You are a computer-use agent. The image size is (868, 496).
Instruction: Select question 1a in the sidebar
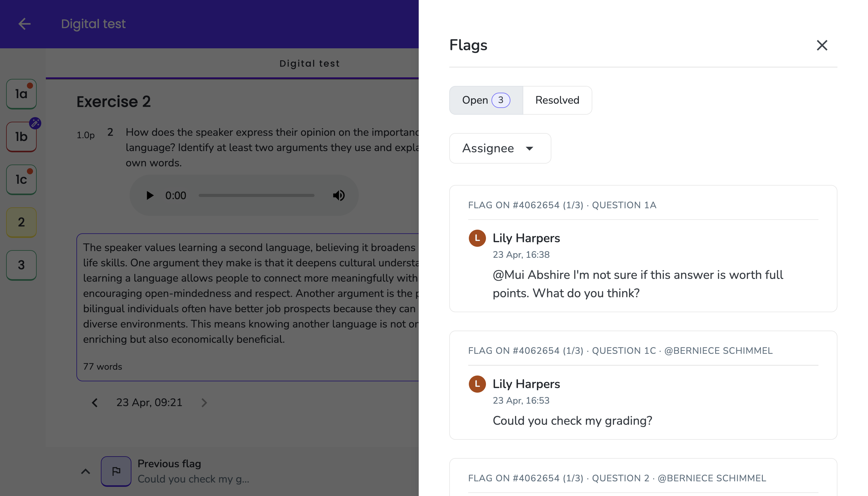(21, 94)
